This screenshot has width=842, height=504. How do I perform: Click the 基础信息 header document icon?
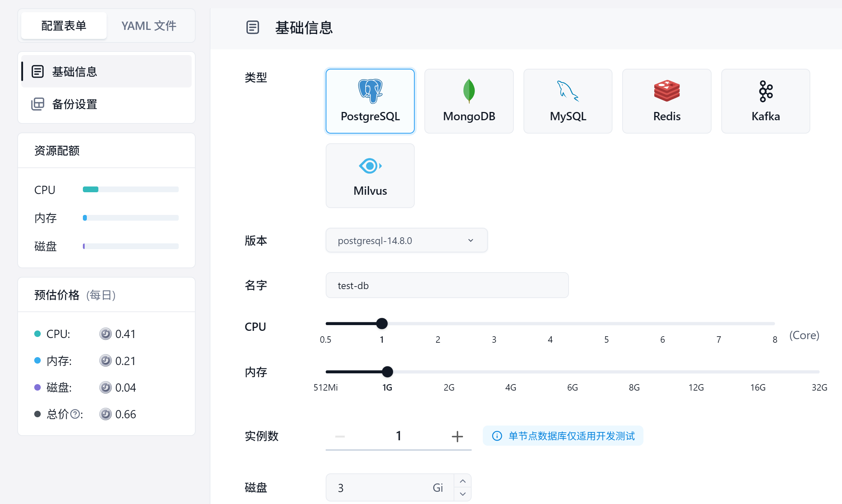(253, 27)
